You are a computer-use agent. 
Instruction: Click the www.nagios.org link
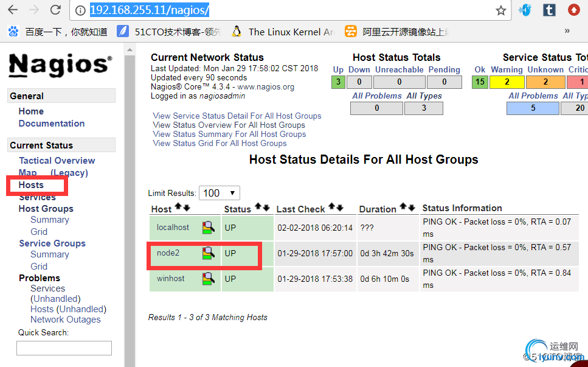tap(266, 87)
